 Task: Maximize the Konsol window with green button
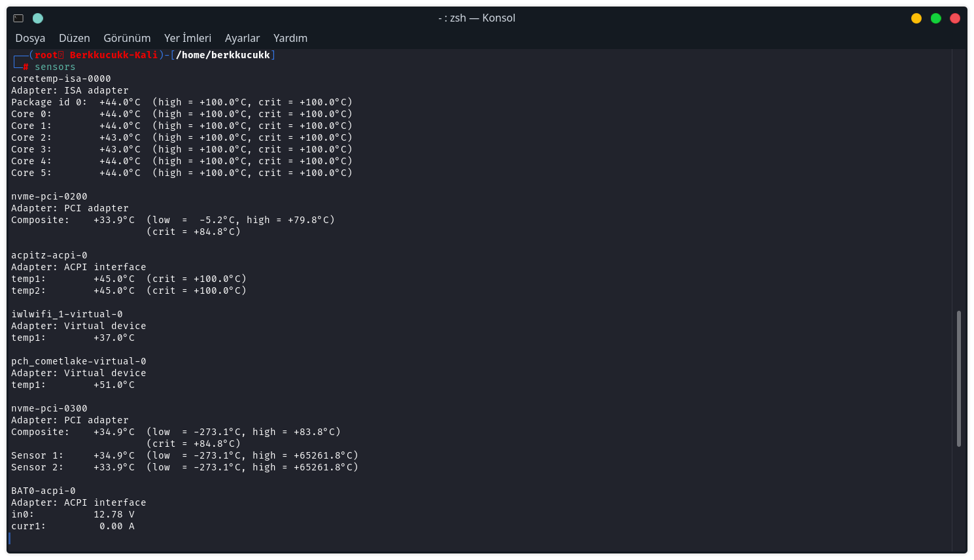(936, 18)
